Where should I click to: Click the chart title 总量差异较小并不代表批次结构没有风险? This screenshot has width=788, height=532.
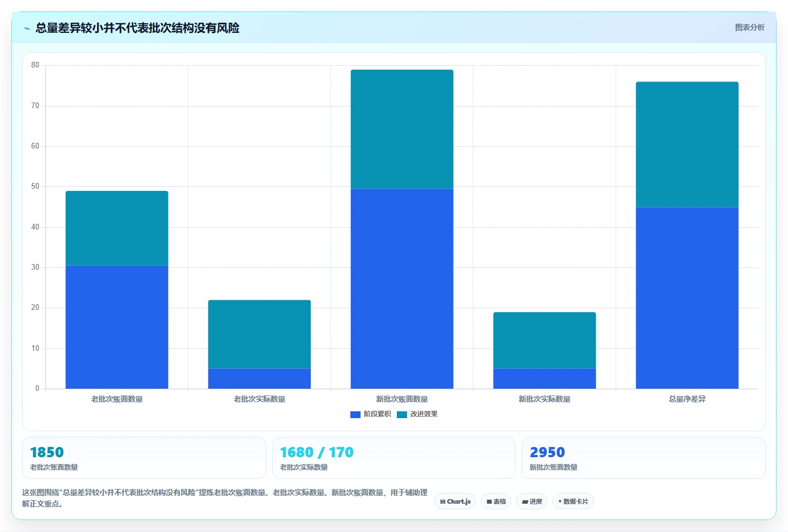pos(137,28)
